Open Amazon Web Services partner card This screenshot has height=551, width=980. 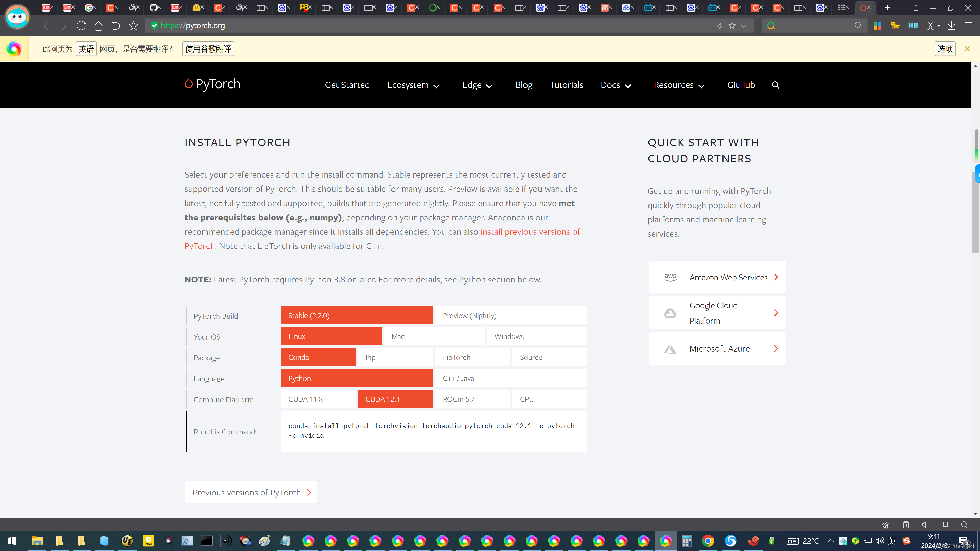click(x=717, y=277)
